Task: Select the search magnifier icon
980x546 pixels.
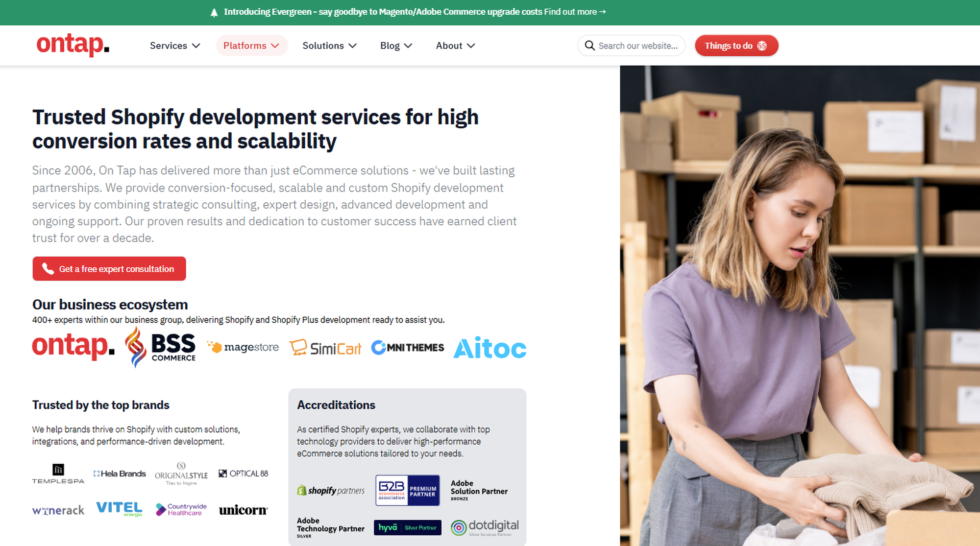Action: coord(590,45)
